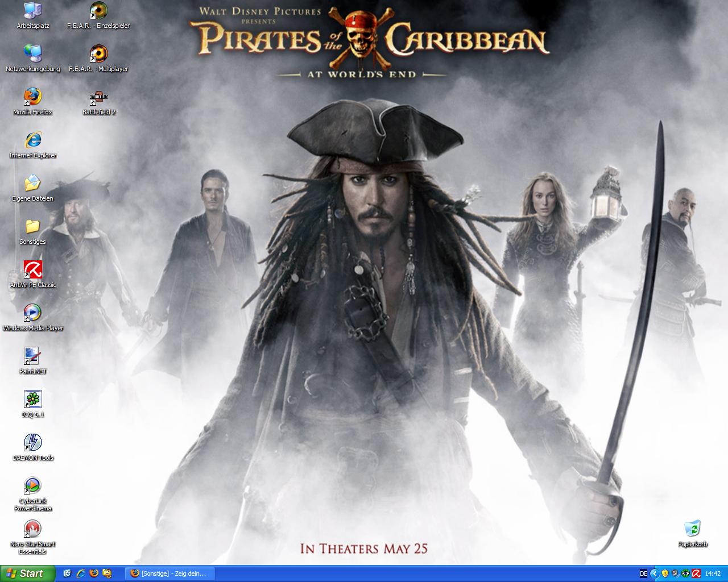
Task: Open the Start menu
Action: tap(27, 573)
